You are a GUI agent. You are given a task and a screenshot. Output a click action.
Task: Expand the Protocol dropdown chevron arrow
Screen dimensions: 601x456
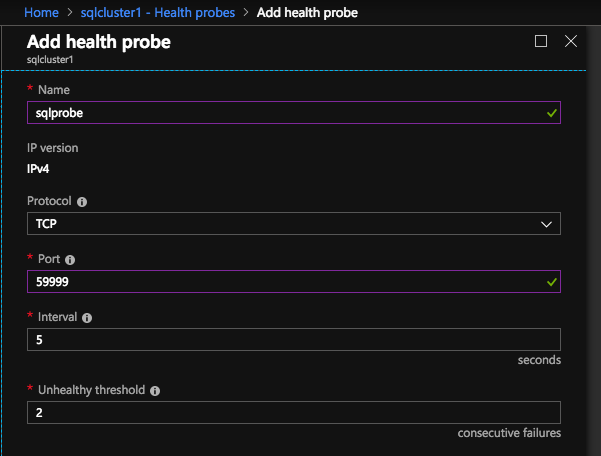(x=547, y=224)
